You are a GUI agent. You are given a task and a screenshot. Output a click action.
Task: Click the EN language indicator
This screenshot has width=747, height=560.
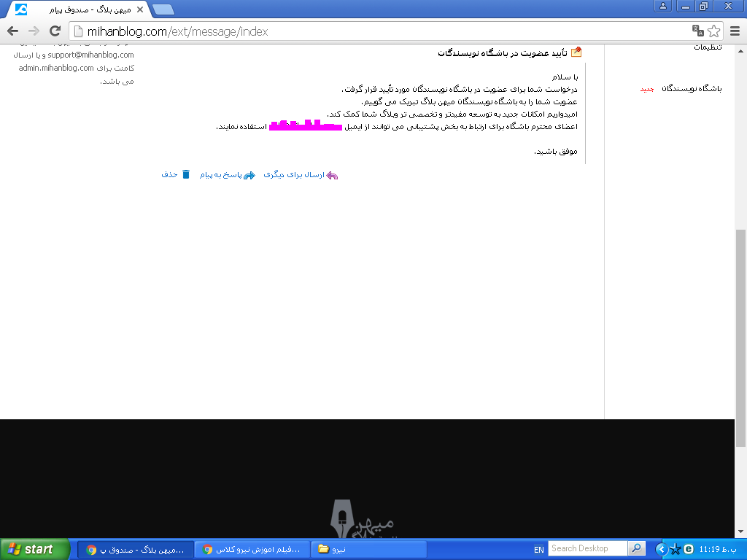pos(539,550)
